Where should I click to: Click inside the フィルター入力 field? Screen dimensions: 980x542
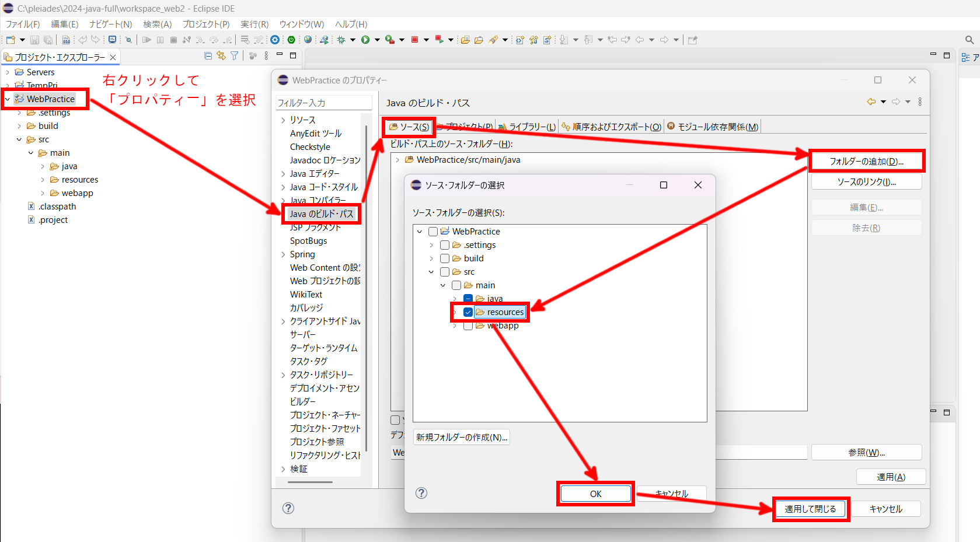pos(323,102)
